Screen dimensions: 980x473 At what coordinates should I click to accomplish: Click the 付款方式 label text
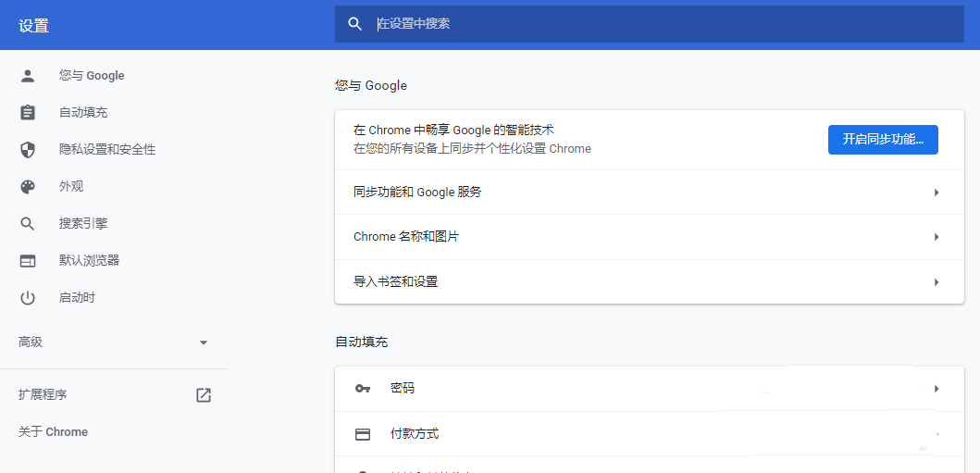click(x=415, y=433)
